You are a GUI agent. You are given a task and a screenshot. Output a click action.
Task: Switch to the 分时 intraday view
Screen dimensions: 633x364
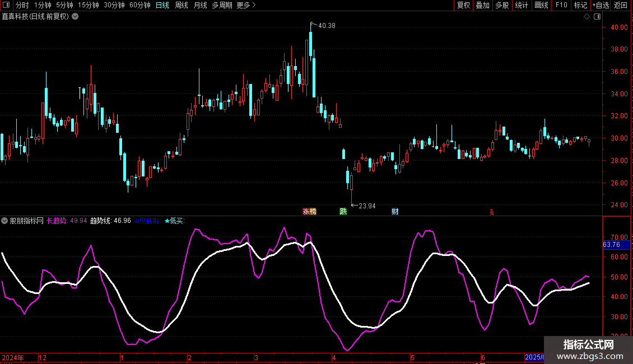(22, 5)
